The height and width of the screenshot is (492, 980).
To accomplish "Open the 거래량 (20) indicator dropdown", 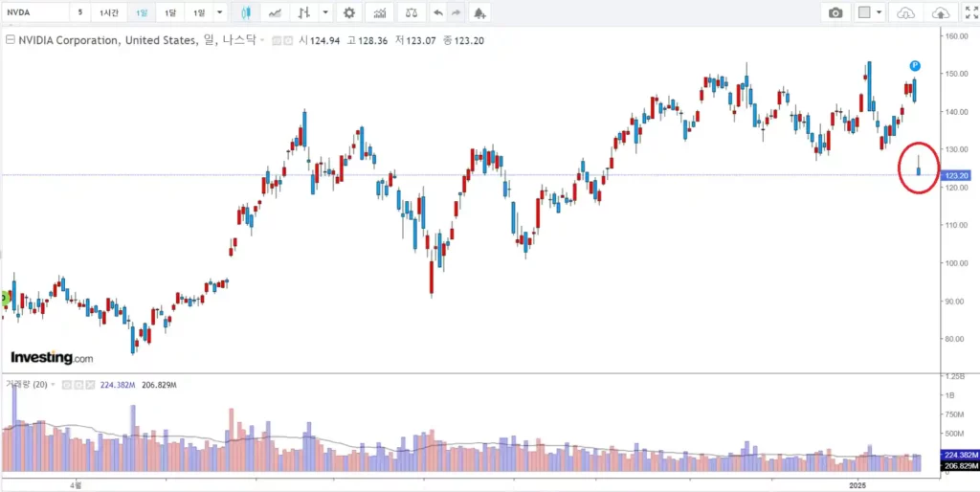I will point(53,385).
